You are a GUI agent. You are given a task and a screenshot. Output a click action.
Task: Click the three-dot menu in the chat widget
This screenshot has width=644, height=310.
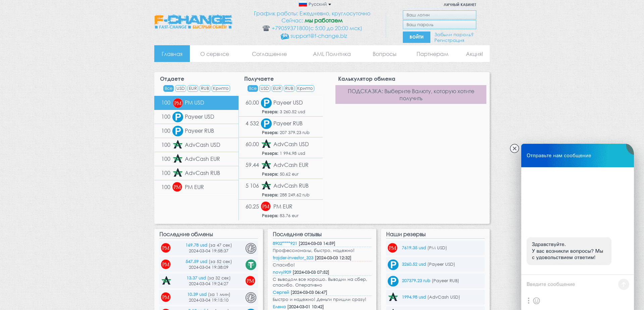[528, 301]
